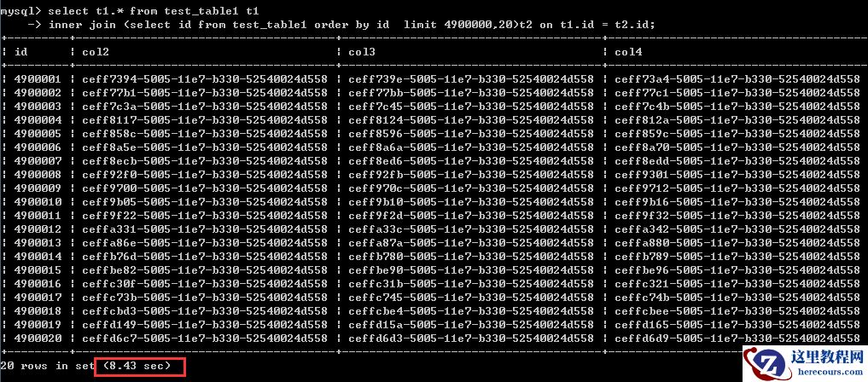Click the id value 4900020
Viewport: 868px width, 382px height.
click(x=38, y=338)
